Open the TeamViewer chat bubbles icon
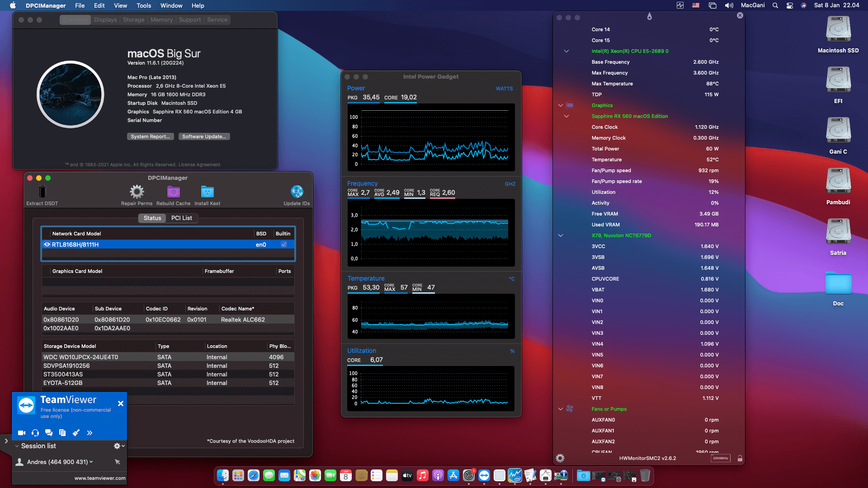Image resolution: width=868 pixels, height=488 pixels. click(x=49, y=433)
